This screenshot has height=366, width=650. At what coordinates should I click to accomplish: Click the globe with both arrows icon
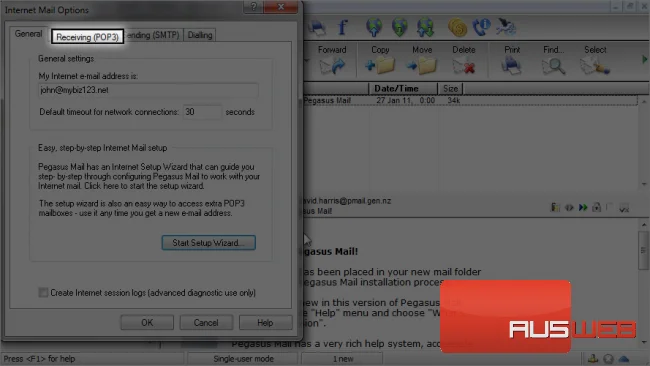tap(426, 27)
